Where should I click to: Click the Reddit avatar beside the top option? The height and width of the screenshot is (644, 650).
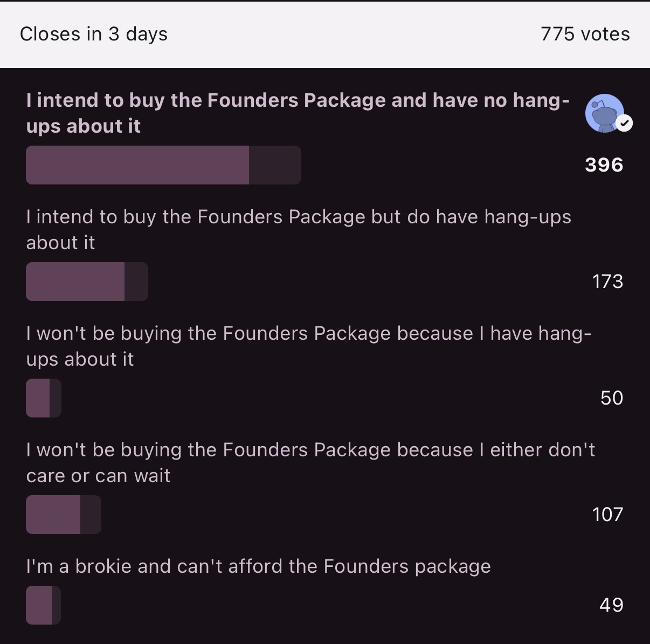[x=605, y=113]
